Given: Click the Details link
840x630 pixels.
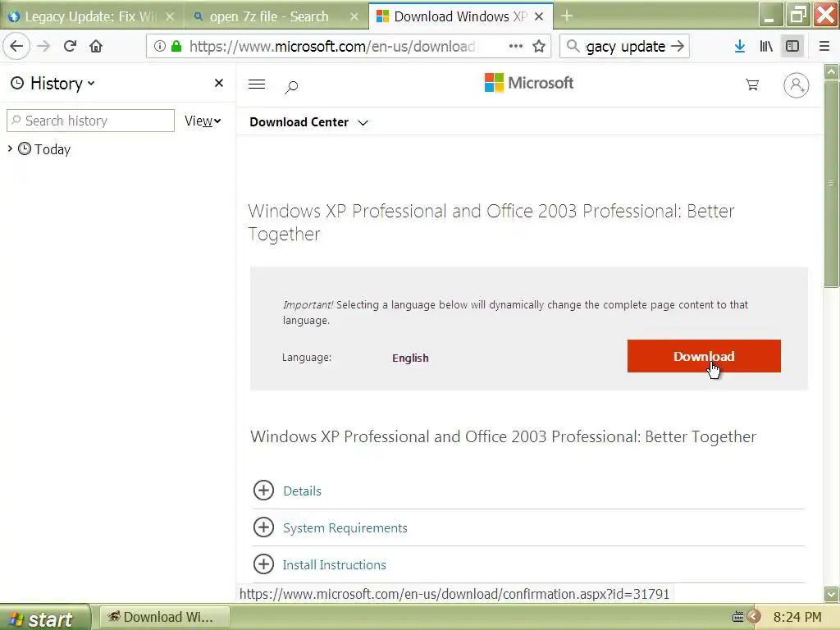Looking at the screenshot, I should 302,491.
